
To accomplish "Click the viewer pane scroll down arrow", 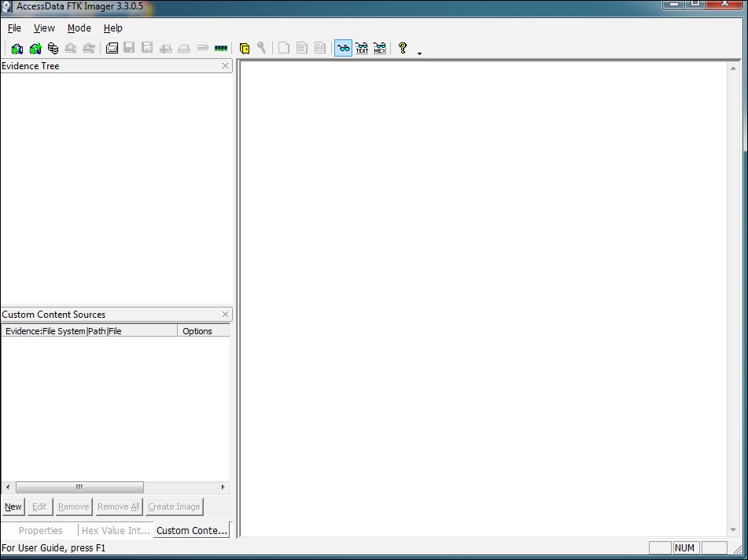I will (x=733, y=530).
